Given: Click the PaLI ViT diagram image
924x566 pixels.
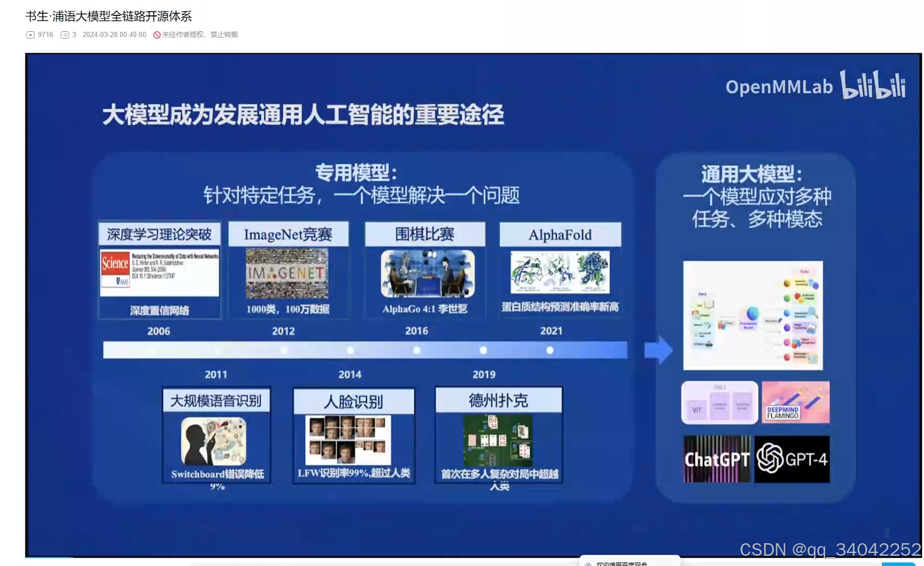Looking at the screenshot, I should click(720, 402).
